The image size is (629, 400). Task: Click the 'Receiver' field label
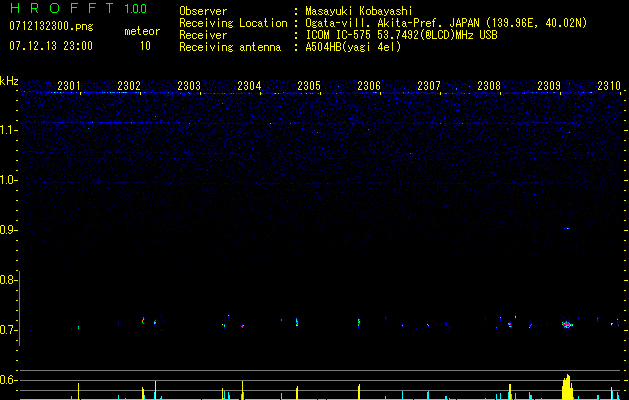[203, 35]
